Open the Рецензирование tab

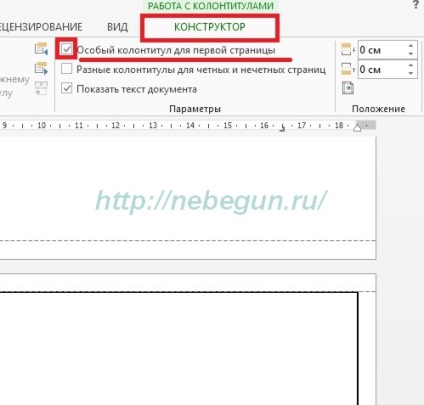point(41,27)
